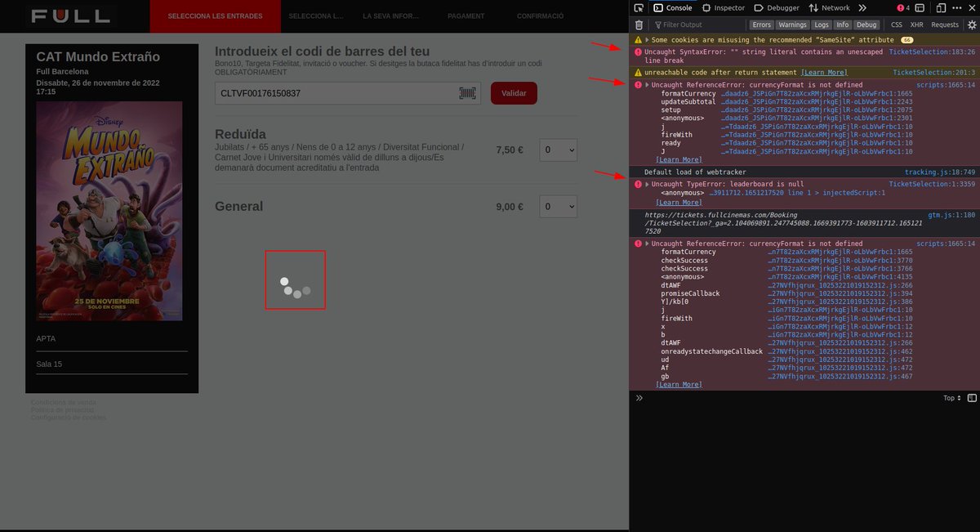Open Learn More link for unreachable code warning
Viewport: 980px width, 532px height.
(824, 72)
